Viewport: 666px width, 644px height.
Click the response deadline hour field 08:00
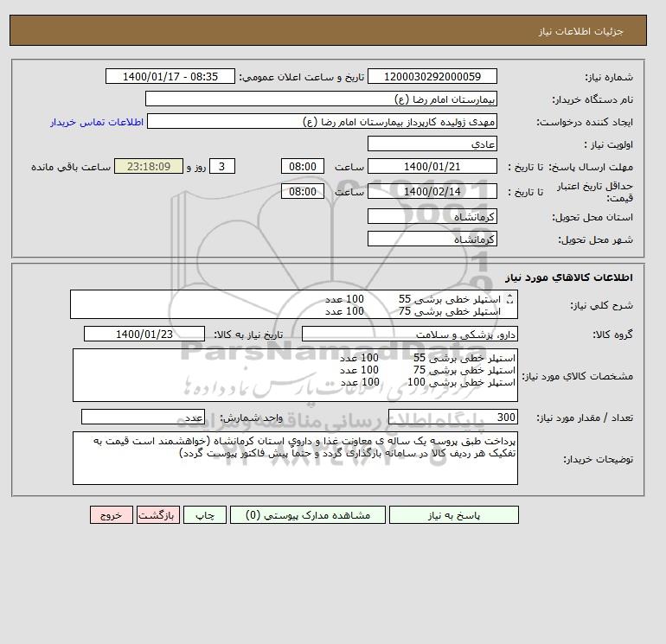(x=303, y=167)
